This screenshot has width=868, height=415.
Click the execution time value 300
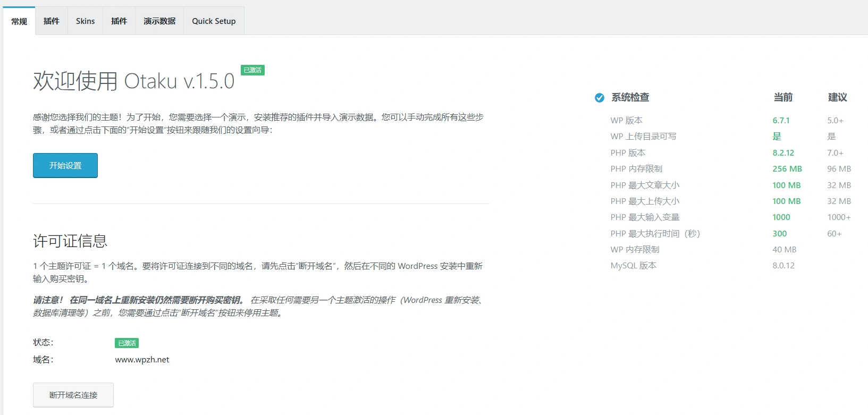780,234
